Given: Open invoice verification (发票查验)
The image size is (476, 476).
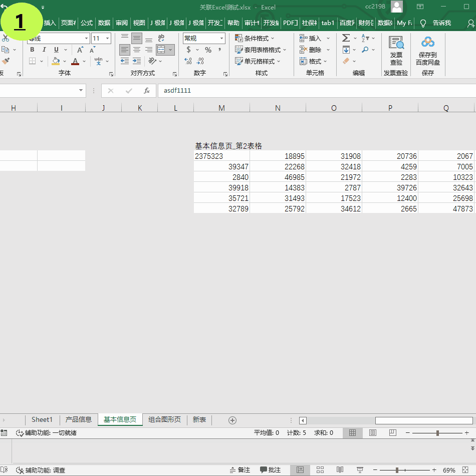Looking at the screenshot, I should pos(396,51).
